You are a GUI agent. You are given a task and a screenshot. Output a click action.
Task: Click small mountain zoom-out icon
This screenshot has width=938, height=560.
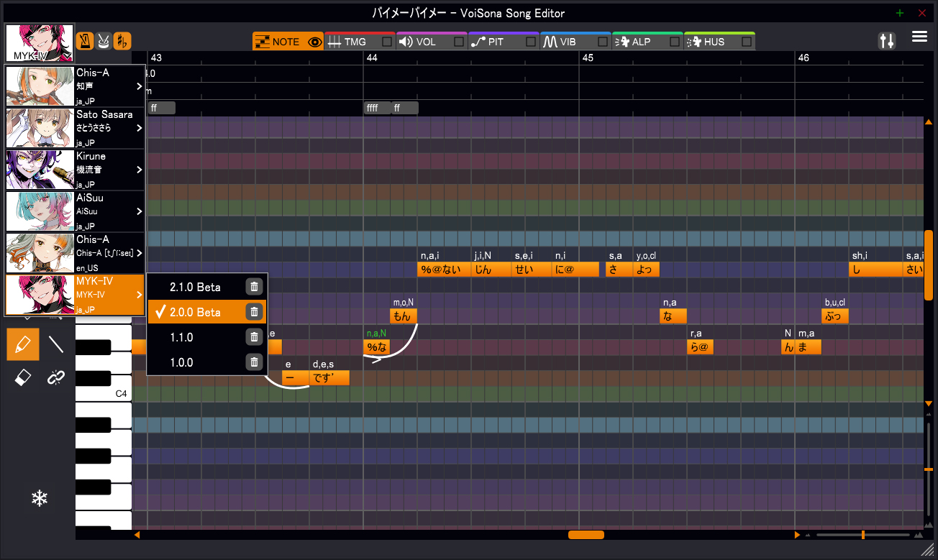click(808, 536)
